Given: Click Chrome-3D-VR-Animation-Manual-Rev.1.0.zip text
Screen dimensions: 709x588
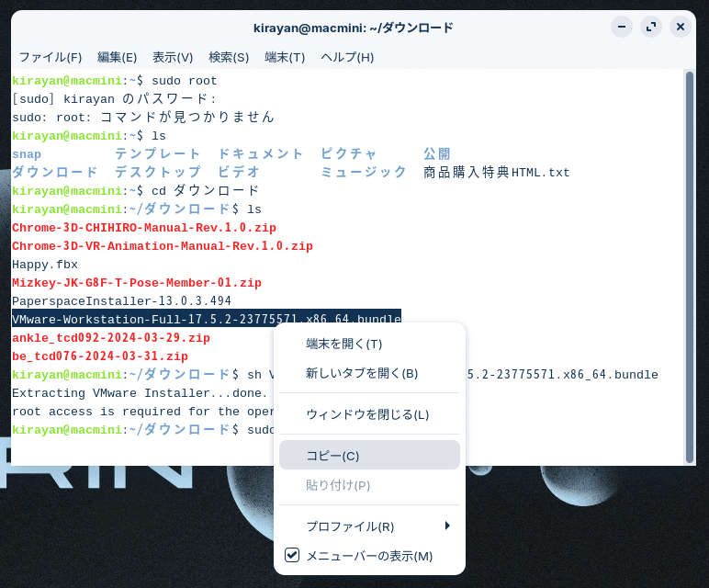Looking at the screenshot, I should 163,246.
